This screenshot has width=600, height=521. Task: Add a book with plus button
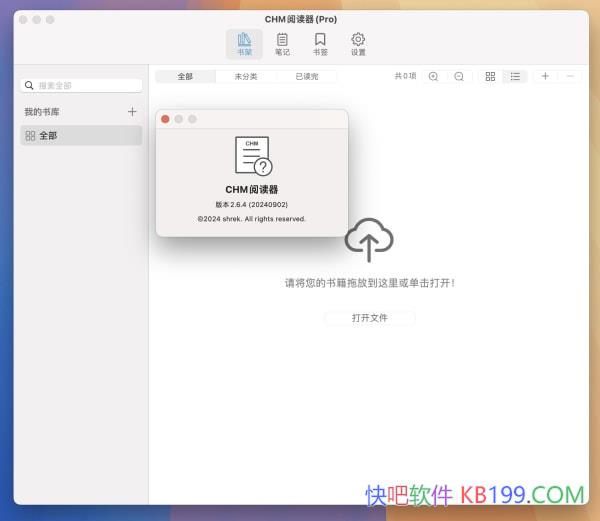pos(545,76)
